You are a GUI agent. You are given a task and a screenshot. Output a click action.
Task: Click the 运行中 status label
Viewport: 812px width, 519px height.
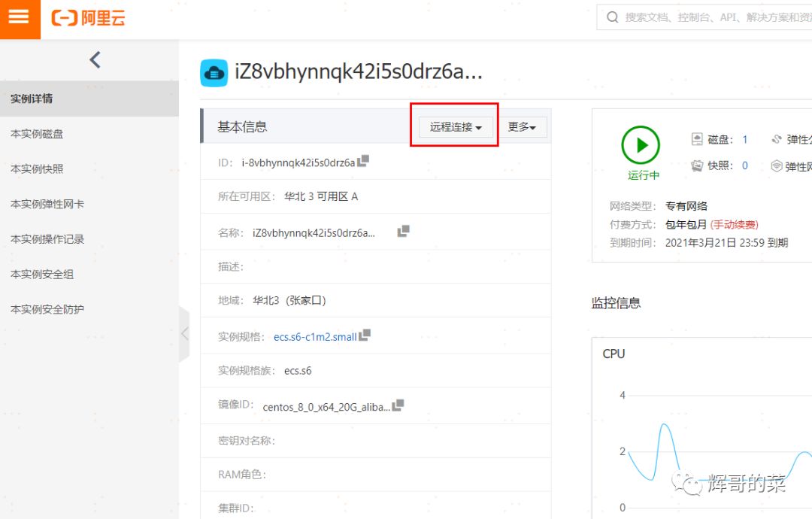point(644,175)
